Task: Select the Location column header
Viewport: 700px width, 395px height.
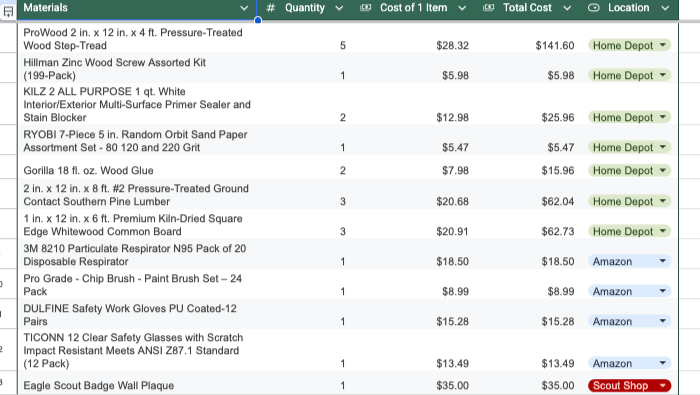Action: (629, 8)
